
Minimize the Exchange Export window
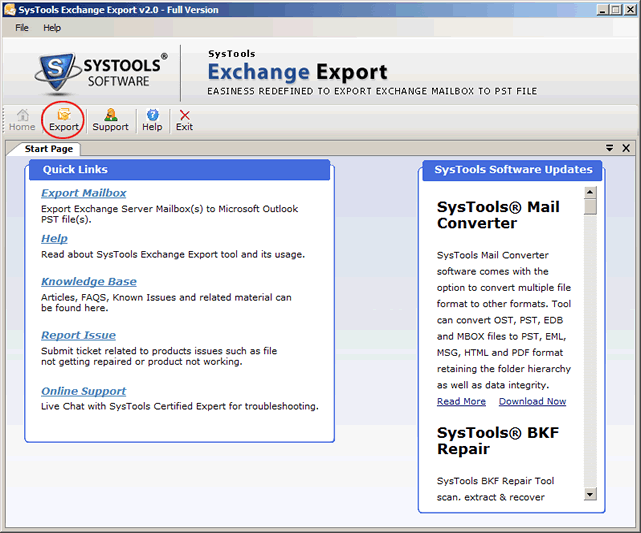tap(602, 10)
